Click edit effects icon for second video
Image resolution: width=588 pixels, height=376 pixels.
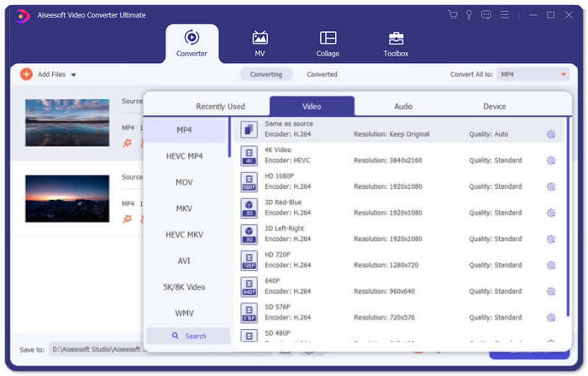128,219
